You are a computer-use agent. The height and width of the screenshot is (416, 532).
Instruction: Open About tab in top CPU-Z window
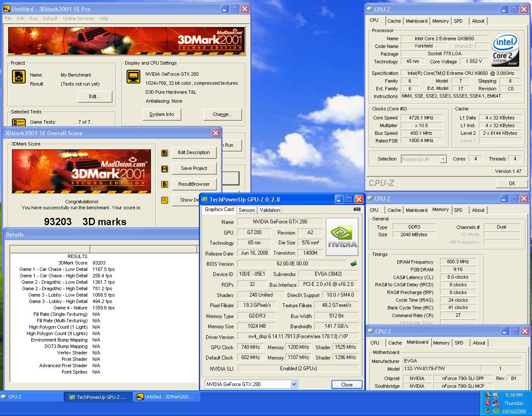478,21
